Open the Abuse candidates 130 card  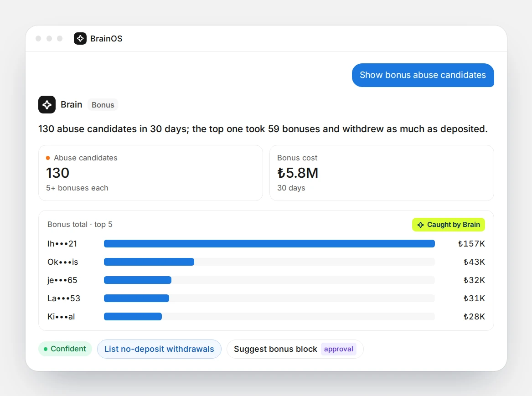tap(150, 173)
